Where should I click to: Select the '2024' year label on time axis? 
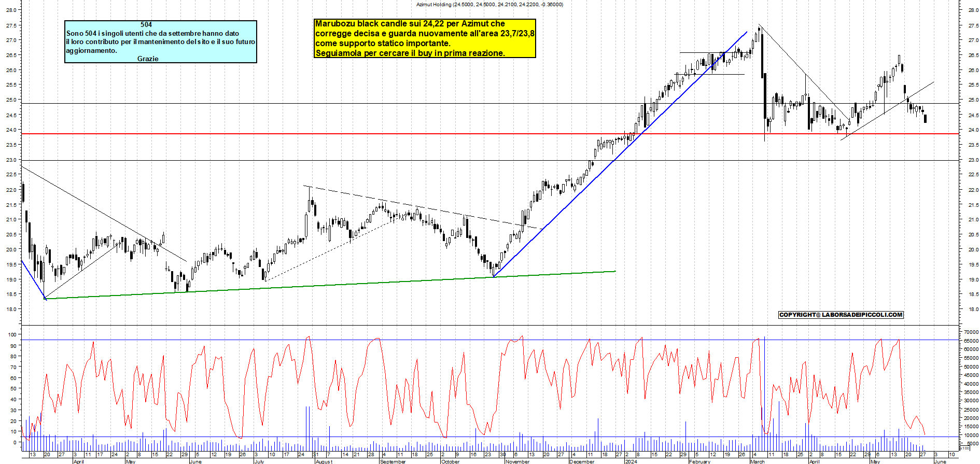pos(631,461)
